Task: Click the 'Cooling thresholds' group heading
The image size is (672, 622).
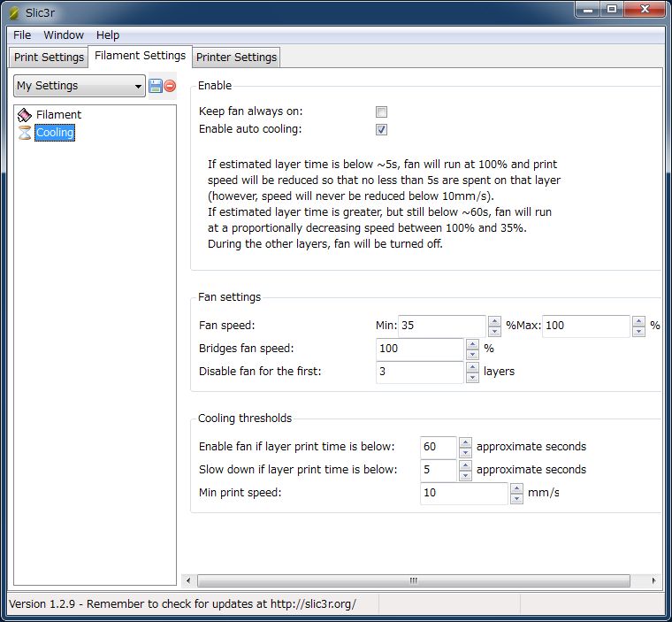Action: click(x=245, y=419)
